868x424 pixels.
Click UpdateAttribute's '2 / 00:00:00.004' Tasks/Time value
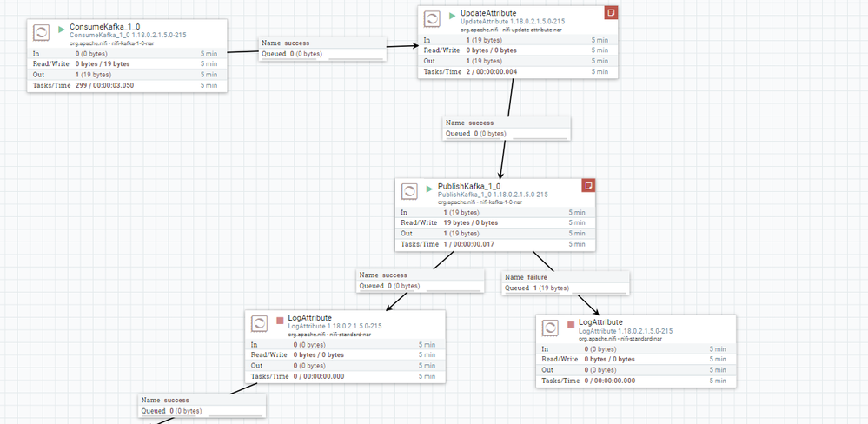(492, 72)
